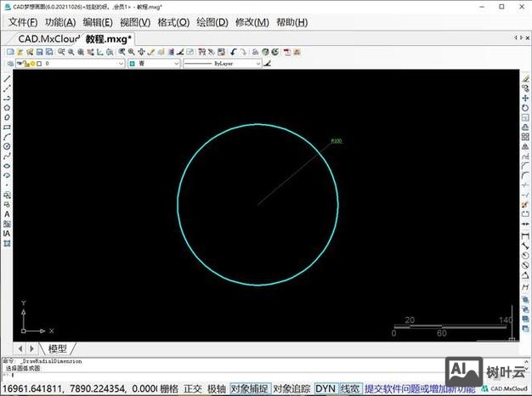The height and width of the screenshot is (396, 532).
Task: Click the Save file toolbar icon
Action: (x=40, y=52)
